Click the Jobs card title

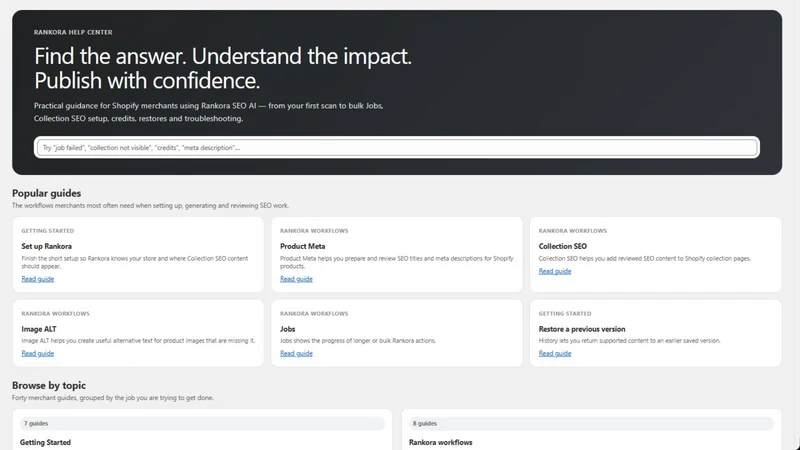pos(288,329)
